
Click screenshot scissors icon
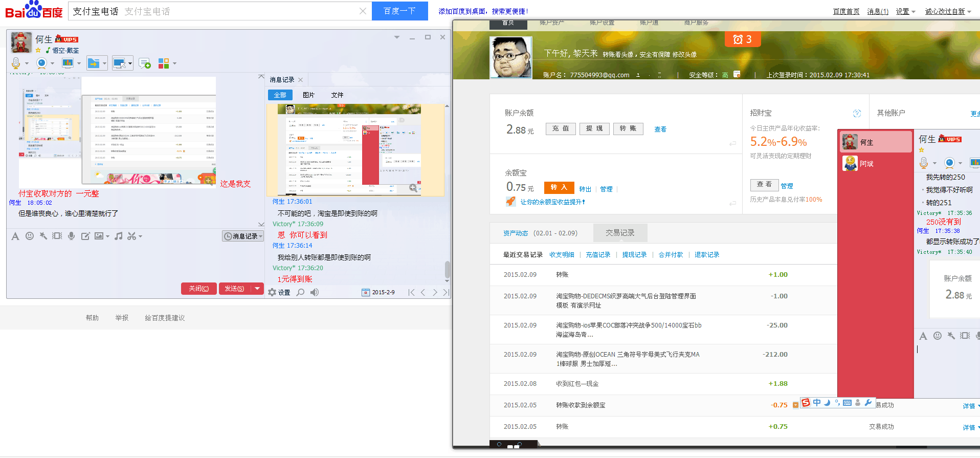pos(132,236)
